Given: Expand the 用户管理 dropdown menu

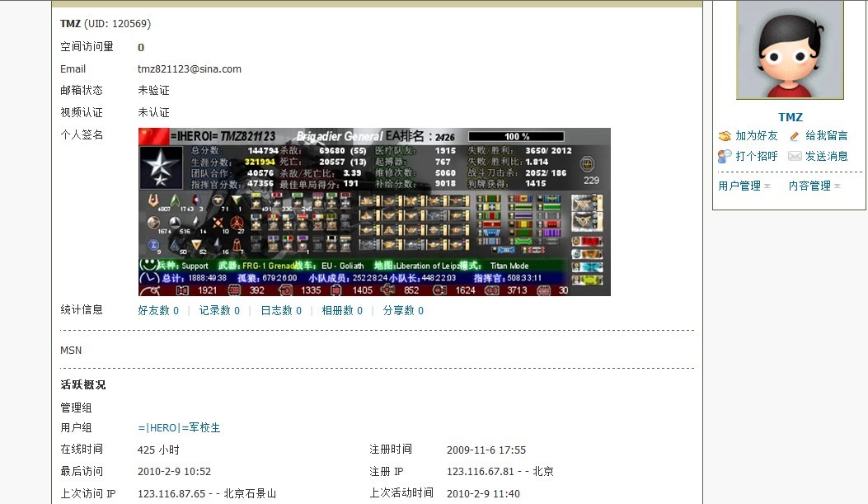Looking at the screenshot, I should 744,186.
